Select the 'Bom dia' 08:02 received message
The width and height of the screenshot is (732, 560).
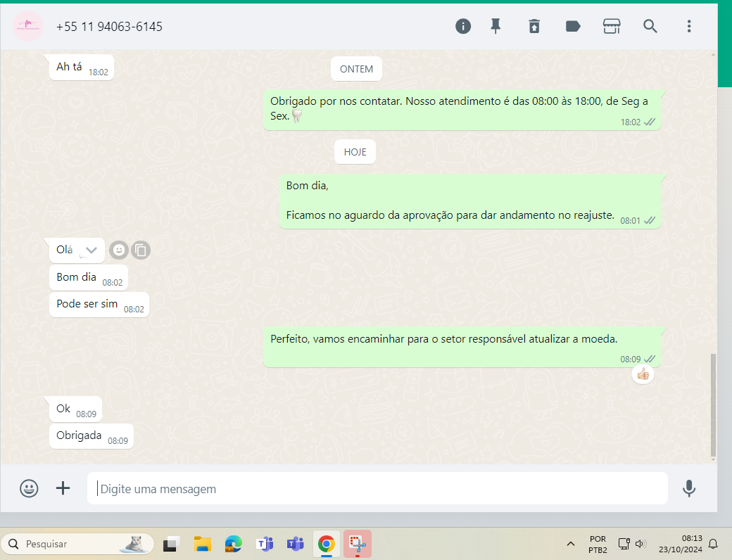click(x=89, y=278)
